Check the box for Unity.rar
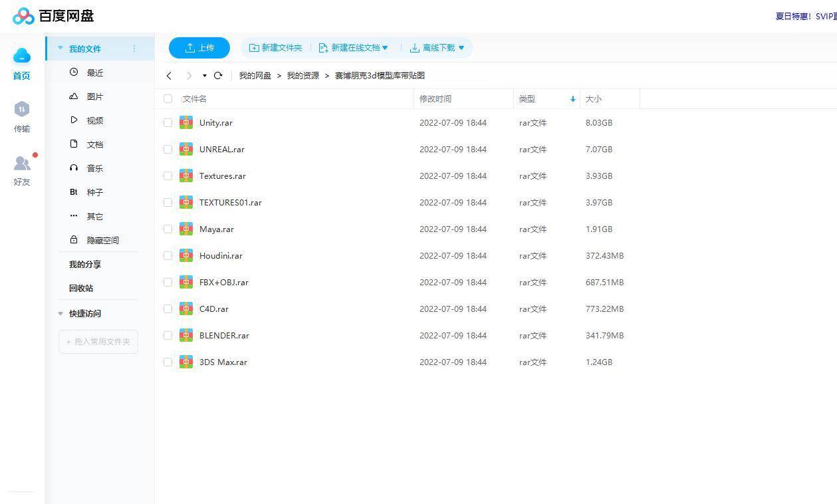This screenshot has width=837, height=504. click(x=168, y=122)
